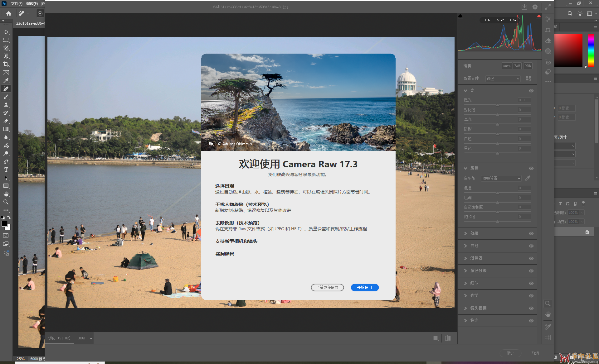The width and height of the screenshot is (599, 364).
Task: Click the 对比度 value field
Action: point(524,110)
